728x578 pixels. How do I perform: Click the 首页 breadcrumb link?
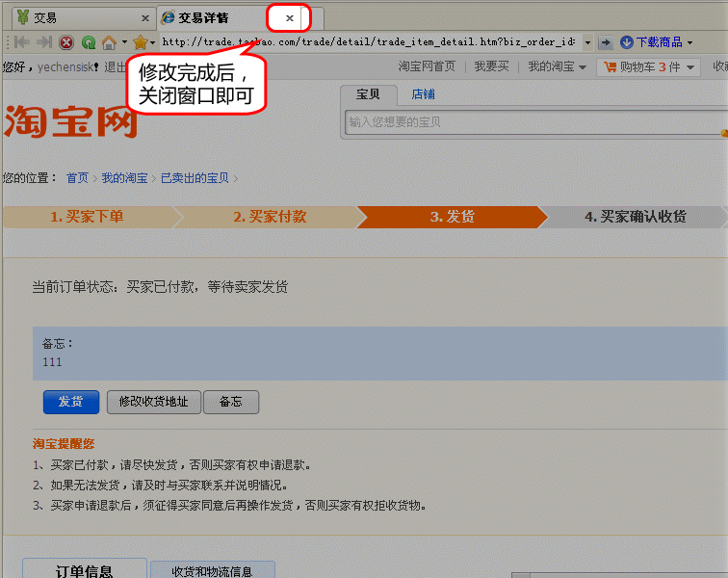(x=77, y=178)
